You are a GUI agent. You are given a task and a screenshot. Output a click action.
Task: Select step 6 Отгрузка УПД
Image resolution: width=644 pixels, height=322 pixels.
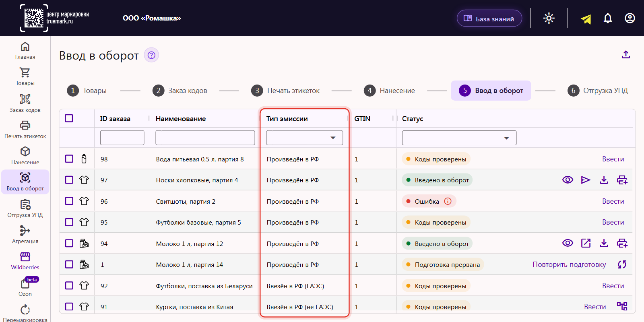(x=598, y=91)
